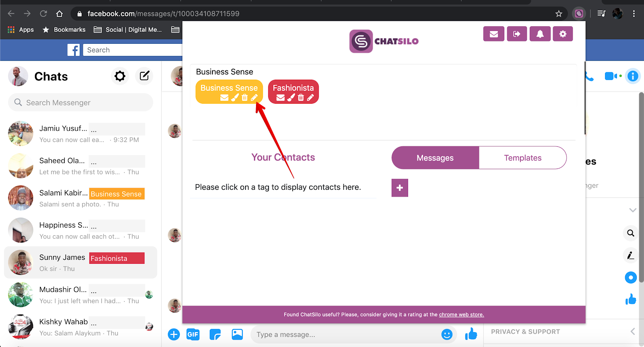Open ChatSilo bell notifications button
This screenshot has width=644, height=347.
tap(540, 34)
